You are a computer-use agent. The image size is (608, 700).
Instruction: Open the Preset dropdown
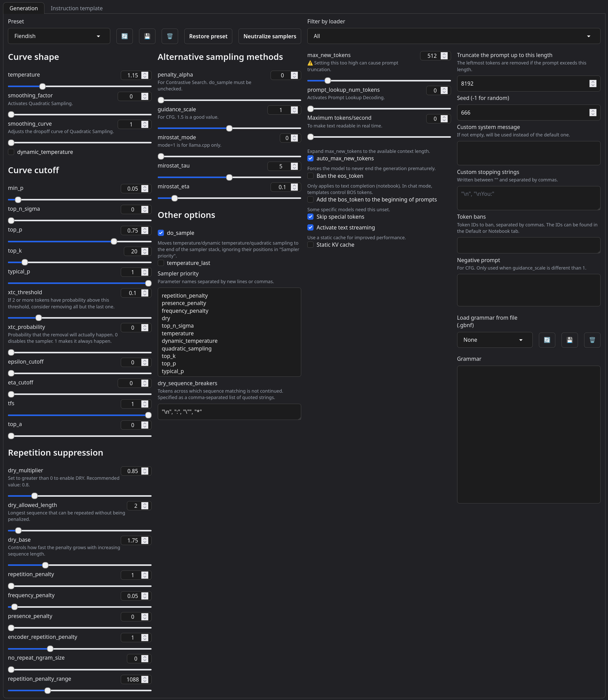point(59,36)
